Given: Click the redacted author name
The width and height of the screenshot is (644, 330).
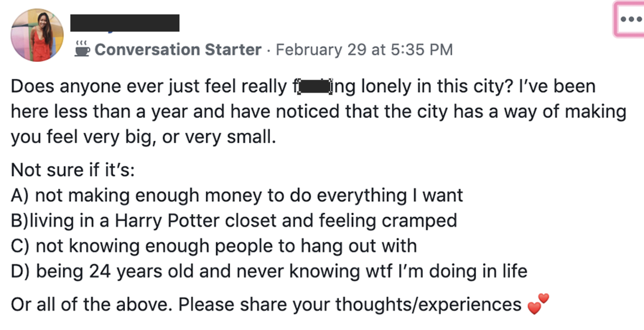Looking at the screenshot, I should coord(125,23).
